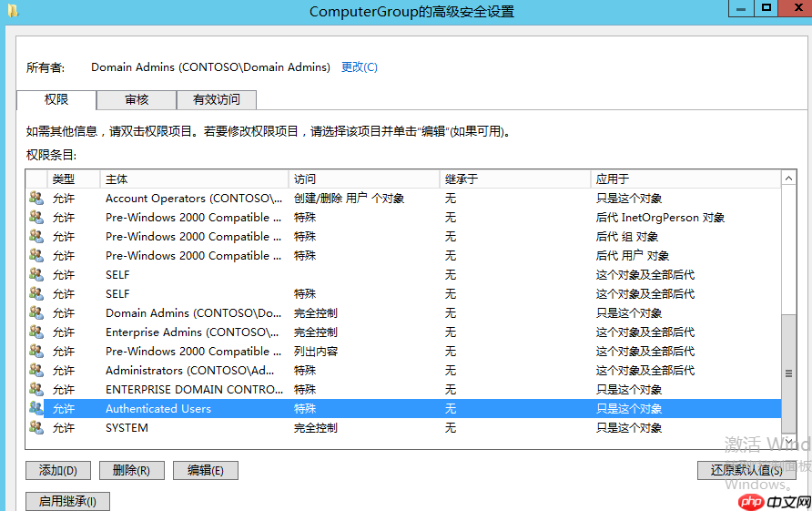Click the scrollbar up arrow of the permission list

tap(788, 179)
